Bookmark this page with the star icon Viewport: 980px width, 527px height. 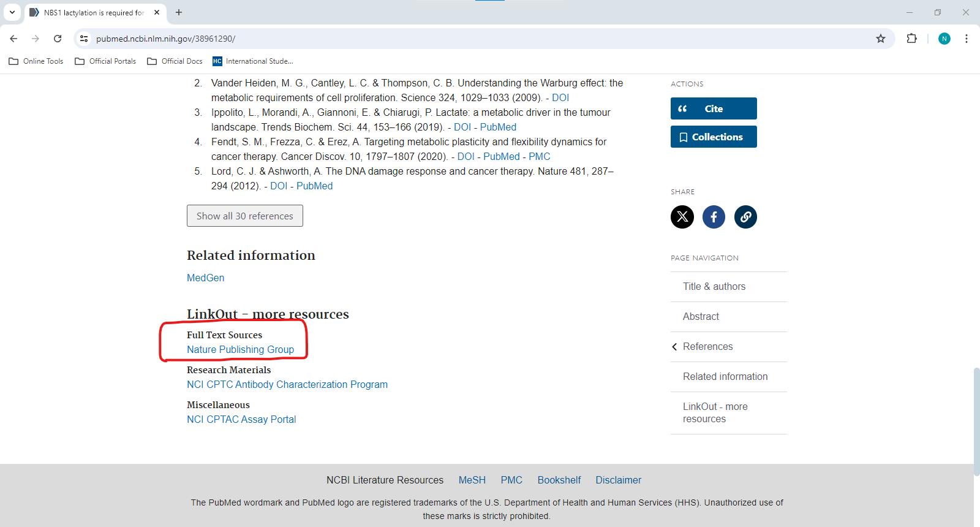click(881, 39)
